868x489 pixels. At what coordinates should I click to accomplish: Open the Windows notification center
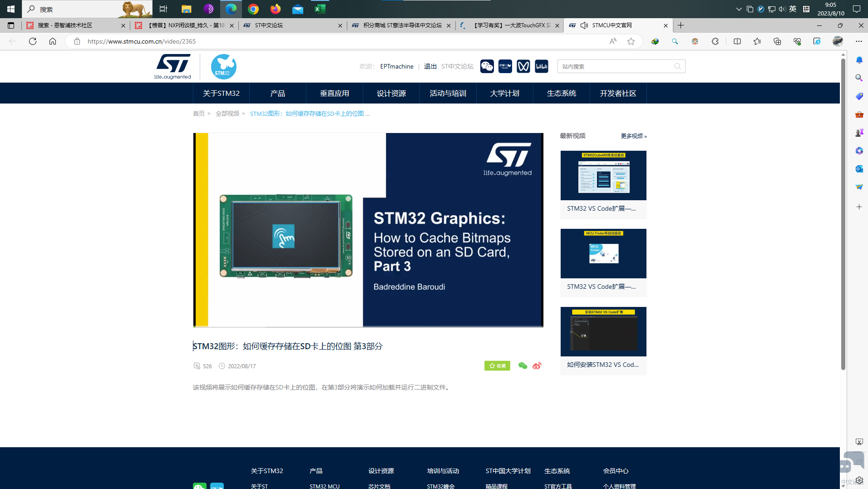click(857, 9)
